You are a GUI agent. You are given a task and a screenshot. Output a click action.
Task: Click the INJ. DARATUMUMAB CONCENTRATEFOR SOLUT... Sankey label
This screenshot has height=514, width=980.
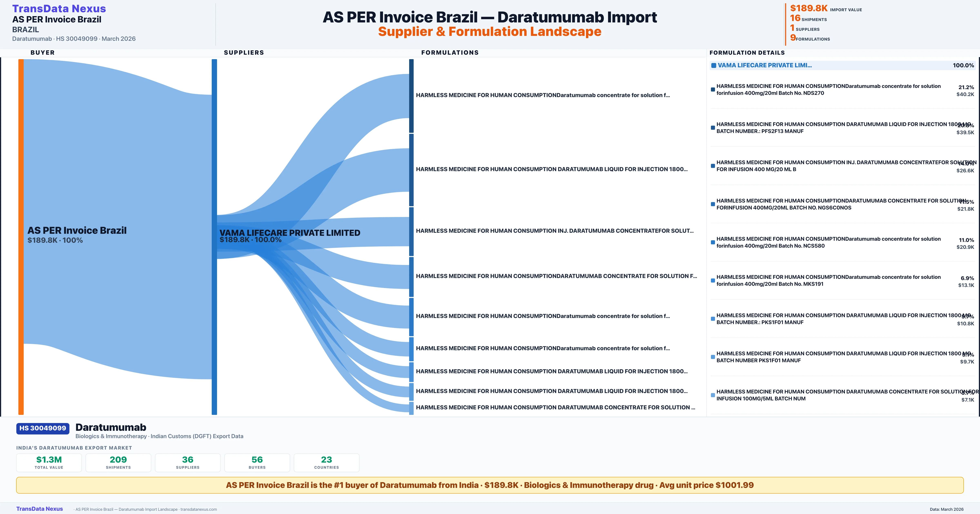click(x=554, y=231)
